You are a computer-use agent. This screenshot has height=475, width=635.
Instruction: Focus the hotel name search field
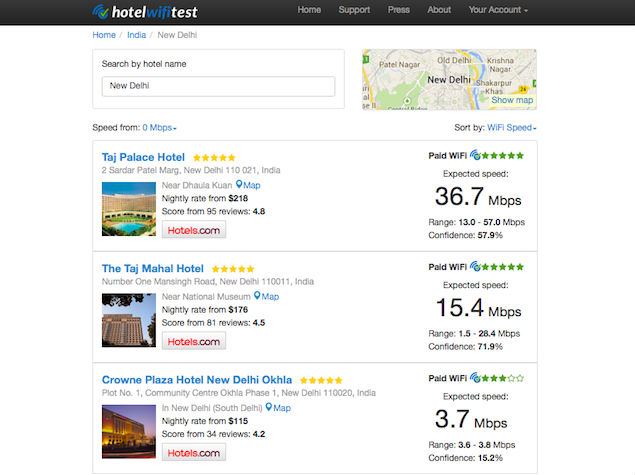[218, 86]
